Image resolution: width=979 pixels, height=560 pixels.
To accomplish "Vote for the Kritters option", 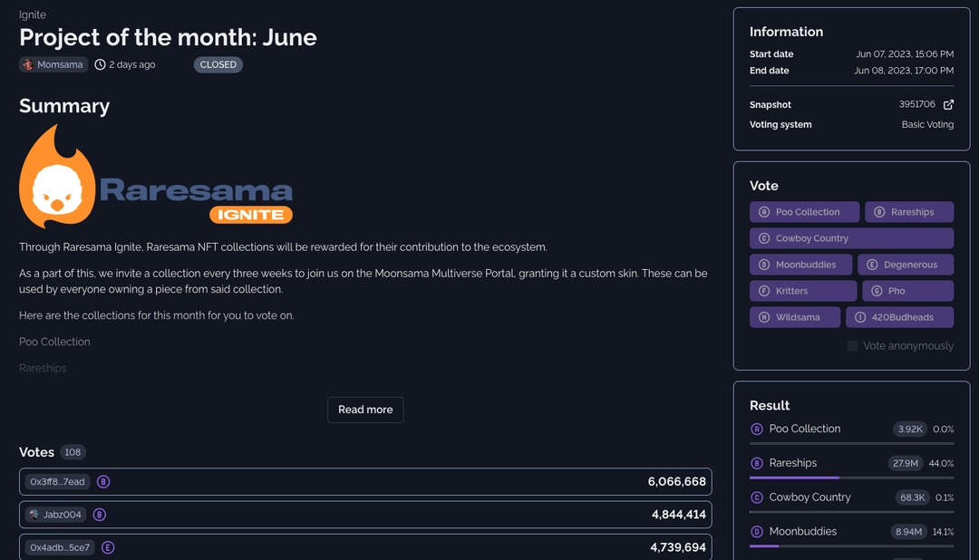I will click(x=803, y=290).
